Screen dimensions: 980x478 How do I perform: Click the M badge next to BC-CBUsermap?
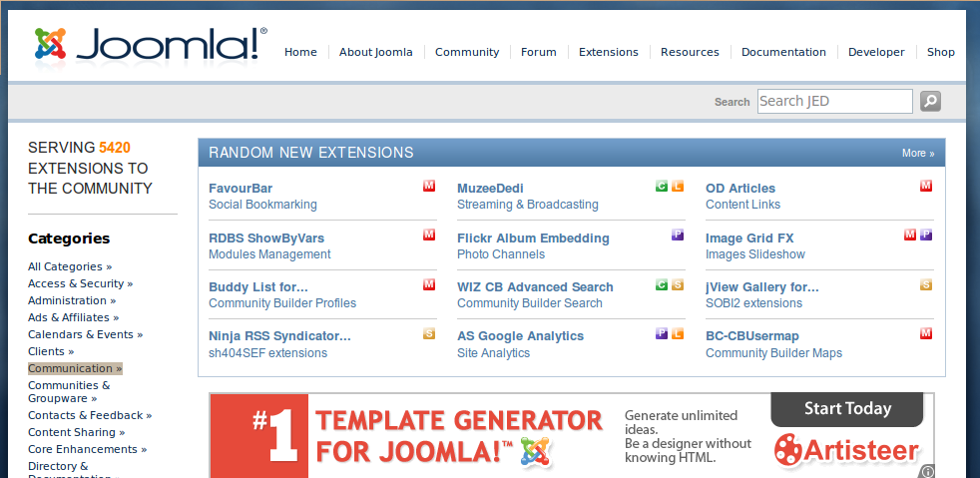[x=926, y=333]
